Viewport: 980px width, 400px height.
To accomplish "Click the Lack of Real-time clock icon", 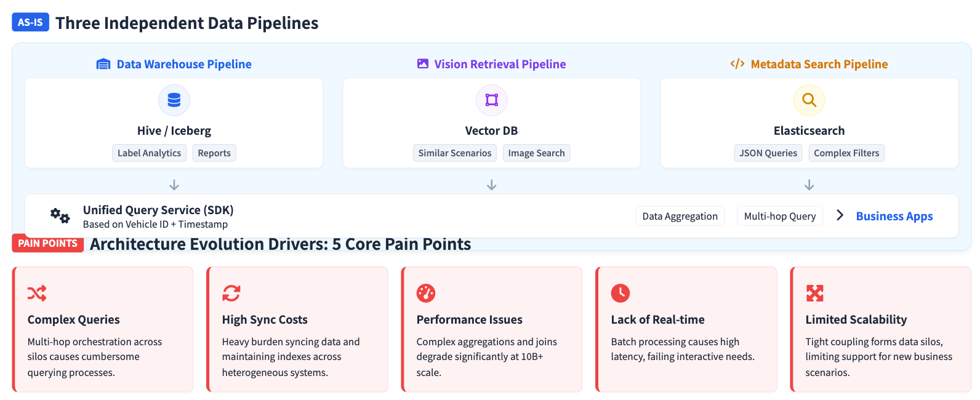I will coord(621,294).
